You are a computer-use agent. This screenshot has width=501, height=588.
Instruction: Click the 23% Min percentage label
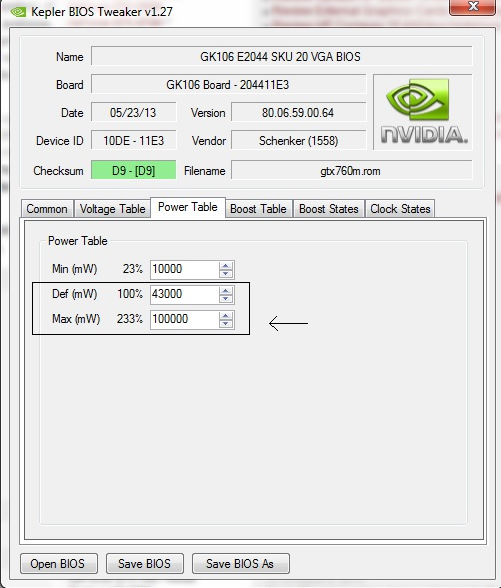point(133,269)
